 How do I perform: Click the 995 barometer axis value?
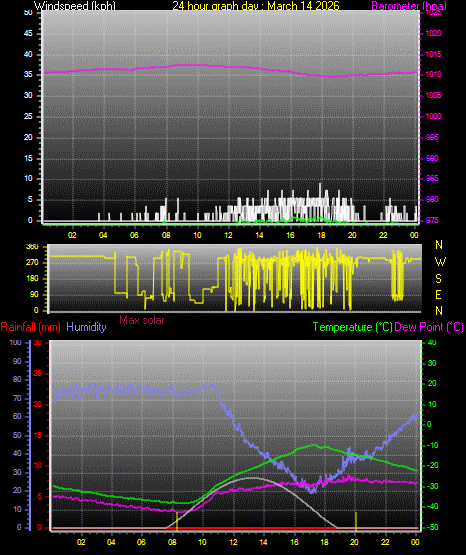click(x=432, y=137)
